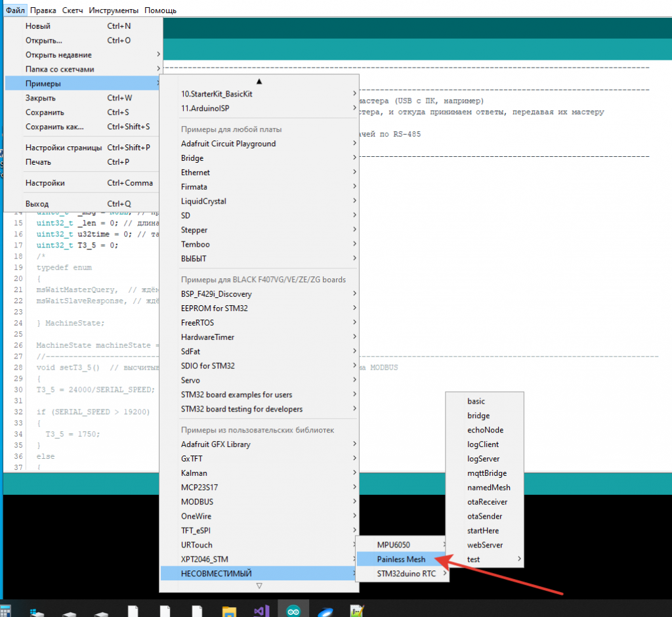
Task: Expand the 10.StarterKit_BasicKit submenu arrow
Action: tap(354, 93)
